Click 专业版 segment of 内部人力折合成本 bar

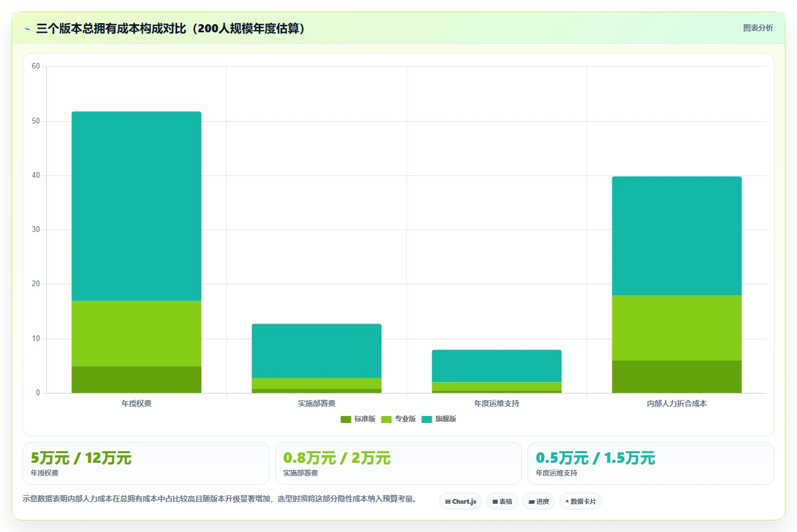coord(676,328)
